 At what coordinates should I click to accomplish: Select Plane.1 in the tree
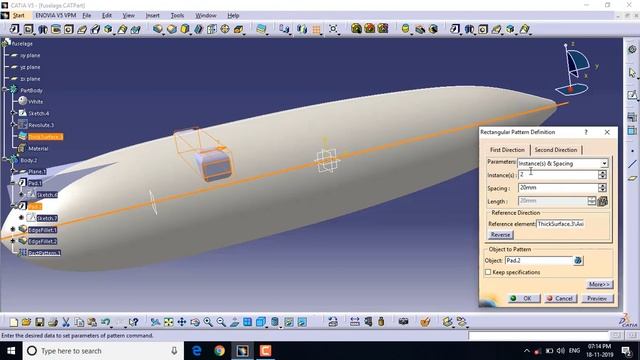37,171
